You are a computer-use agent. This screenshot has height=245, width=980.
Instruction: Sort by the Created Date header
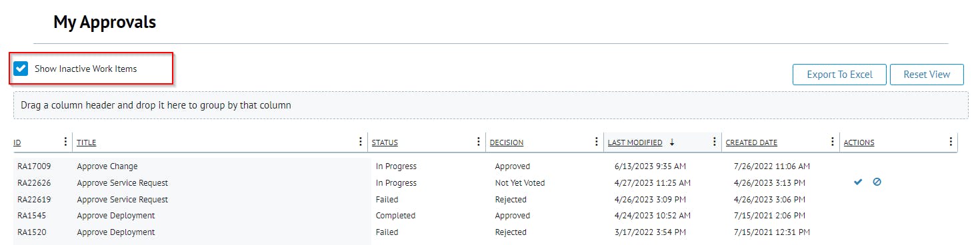tap(751, 142)
